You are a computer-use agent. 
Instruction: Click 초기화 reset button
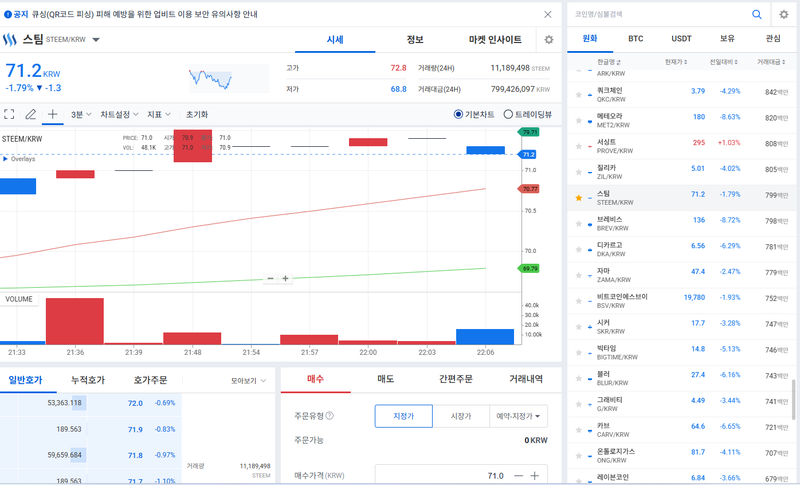[x=196, y=114]
